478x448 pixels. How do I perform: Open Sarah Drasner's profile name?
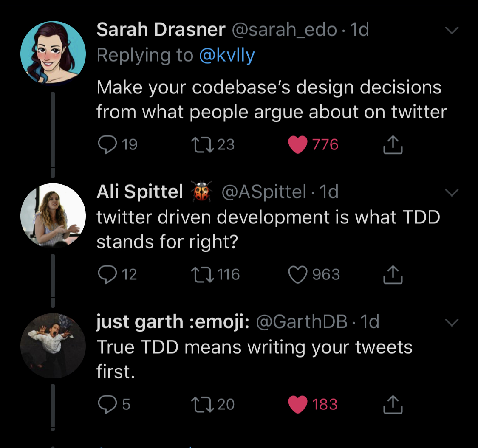click(161, 30)
